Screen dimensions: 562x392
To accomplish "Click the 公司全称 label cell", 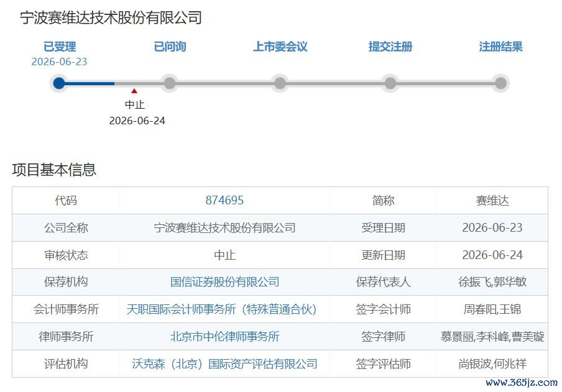I will pyautogui.click(x=66, y=227).
